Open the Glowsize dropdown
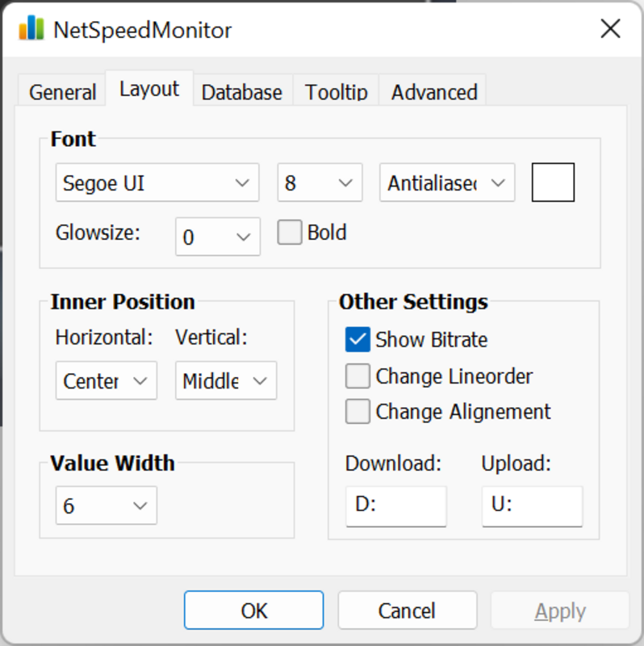This screenshot has width=644, height=646. point(218,237)
